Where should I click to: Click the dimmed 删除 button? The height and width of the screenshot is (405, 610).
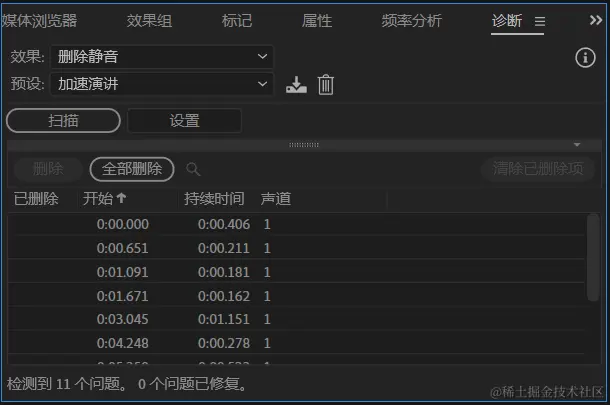[48, 169]
